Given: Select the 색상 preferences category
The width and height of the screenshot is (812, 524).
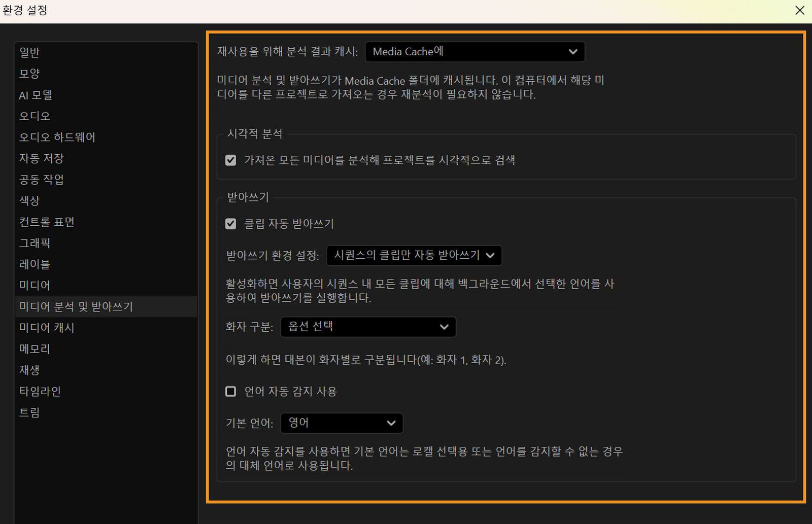Looking at the screenshot, I should tap(29, 200).
